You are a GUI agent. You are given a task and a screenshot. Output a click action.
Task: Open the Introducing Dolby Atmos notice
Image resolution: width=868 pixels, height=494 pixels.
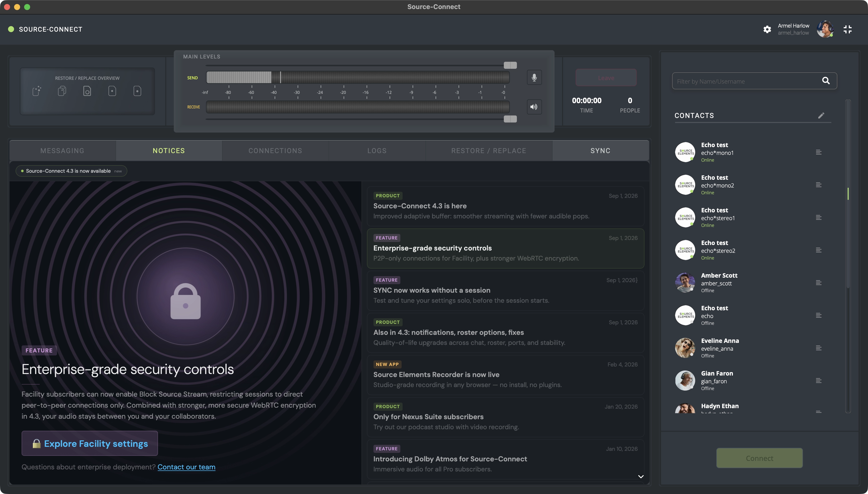[x=506, y=459]
